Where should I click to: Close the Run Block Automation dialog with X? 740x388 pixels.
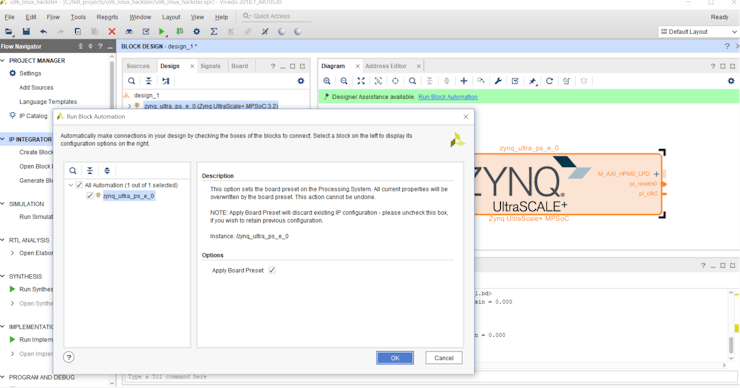tap(466, 117)
